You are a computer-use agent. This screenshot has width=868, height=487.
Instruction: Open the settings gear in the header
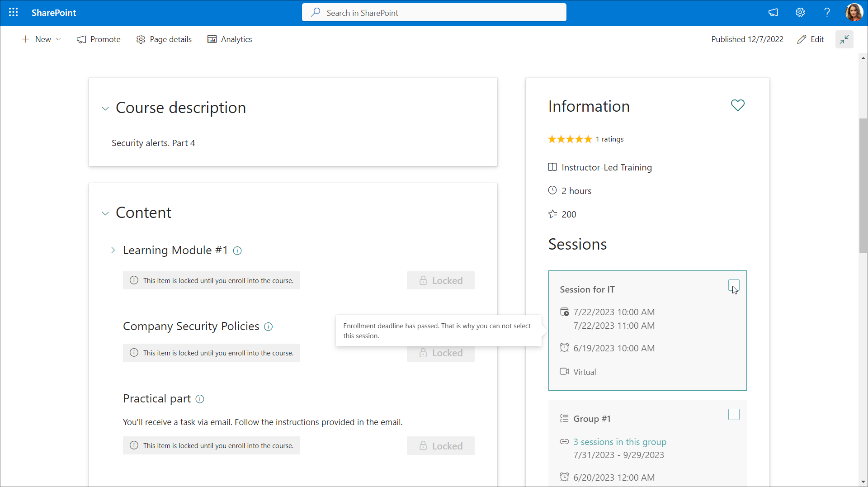(x=800, y=13)
